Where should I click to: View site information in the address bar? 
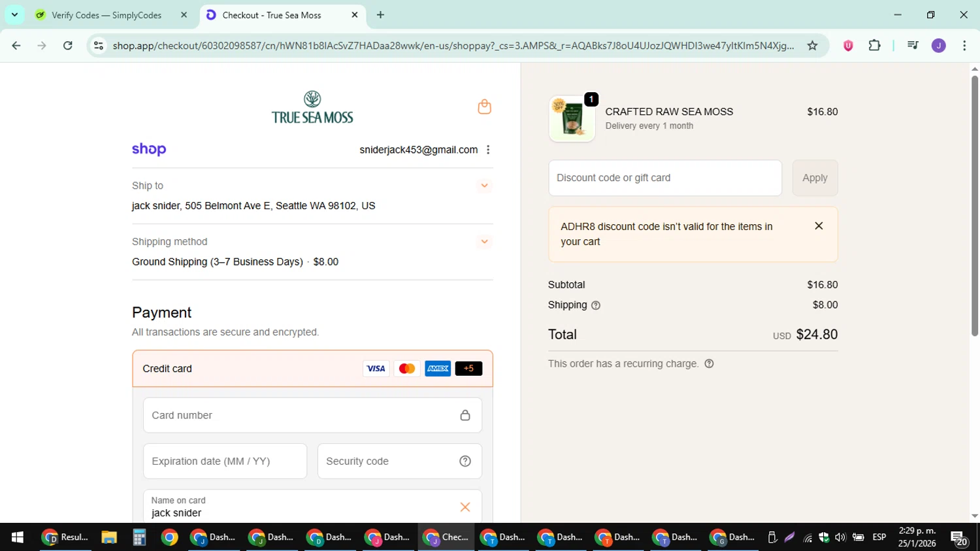click(x=99, y=45)
